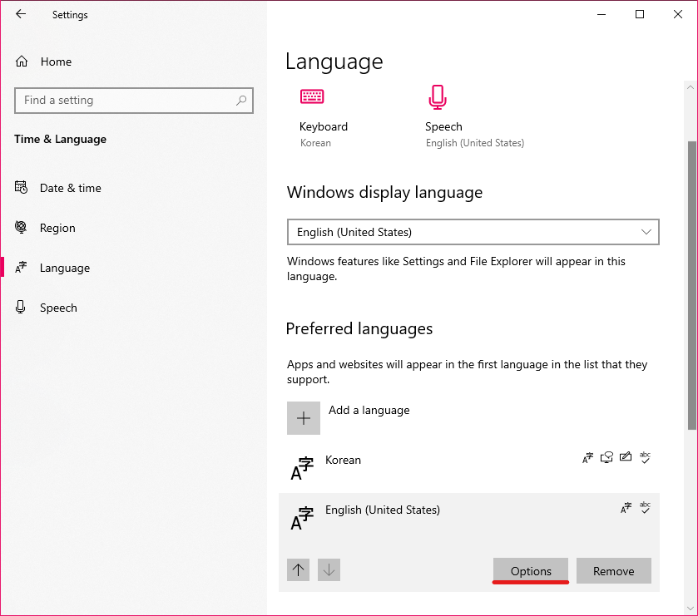Image resolution: width=698 pixels, height=616 pixels.
Task: Open Options for English (United States)
Action: pyautogui.click(x=531, y=570)
